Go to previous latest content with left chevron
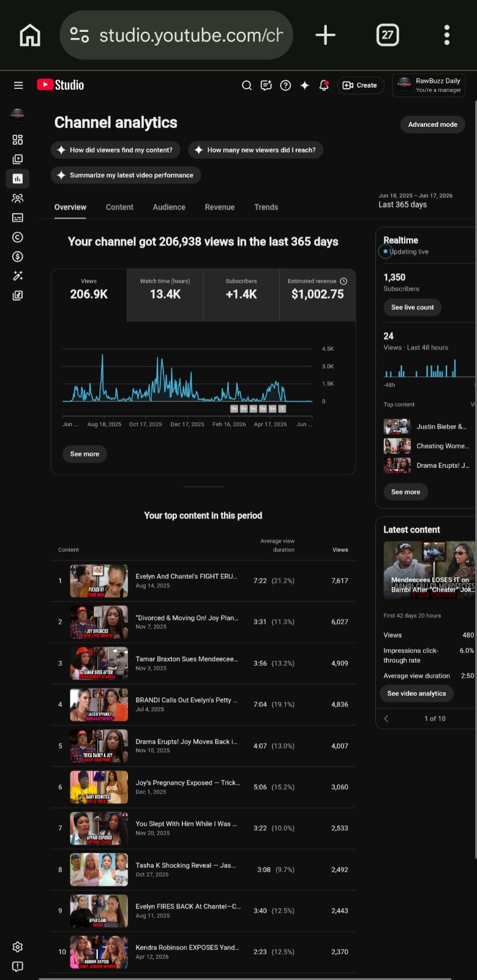This screenshot has height=980, width=477. (x=386, y=718)
